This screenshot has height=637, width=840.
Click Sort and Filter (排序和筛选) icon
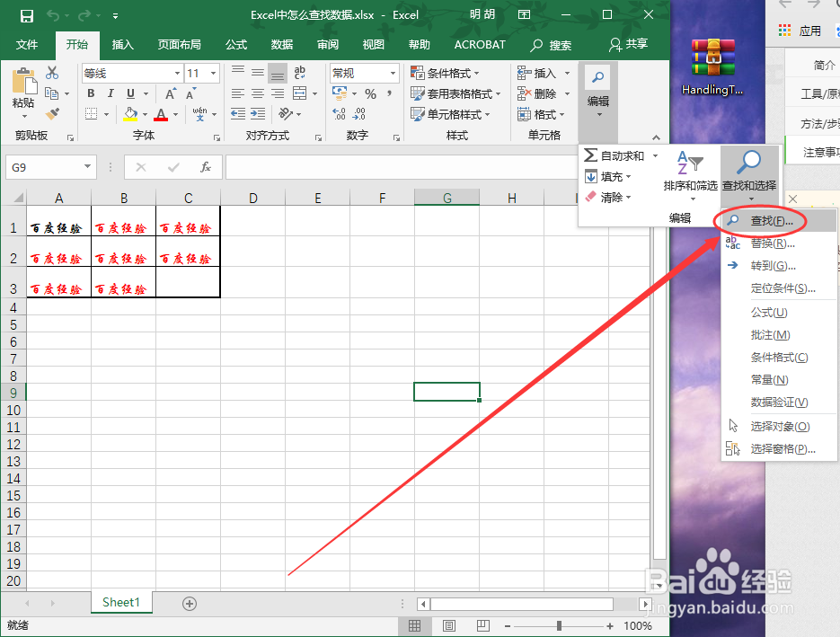690,162
